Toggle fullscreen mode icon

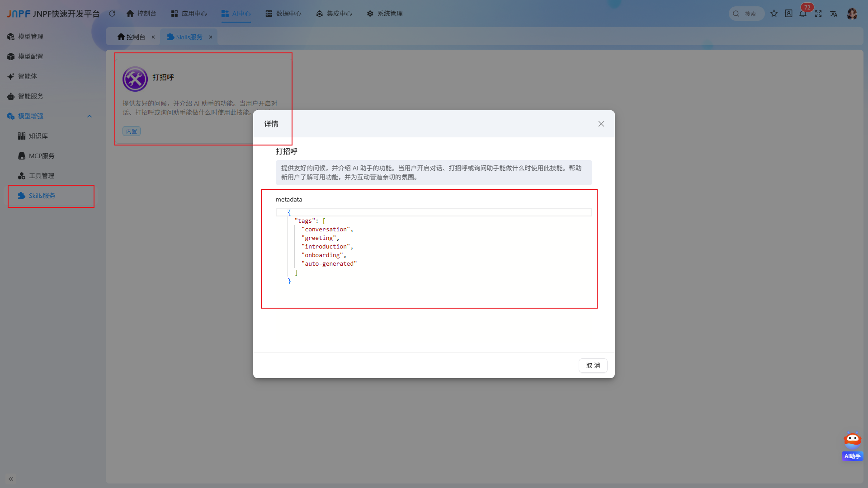(x=818, y=14)
